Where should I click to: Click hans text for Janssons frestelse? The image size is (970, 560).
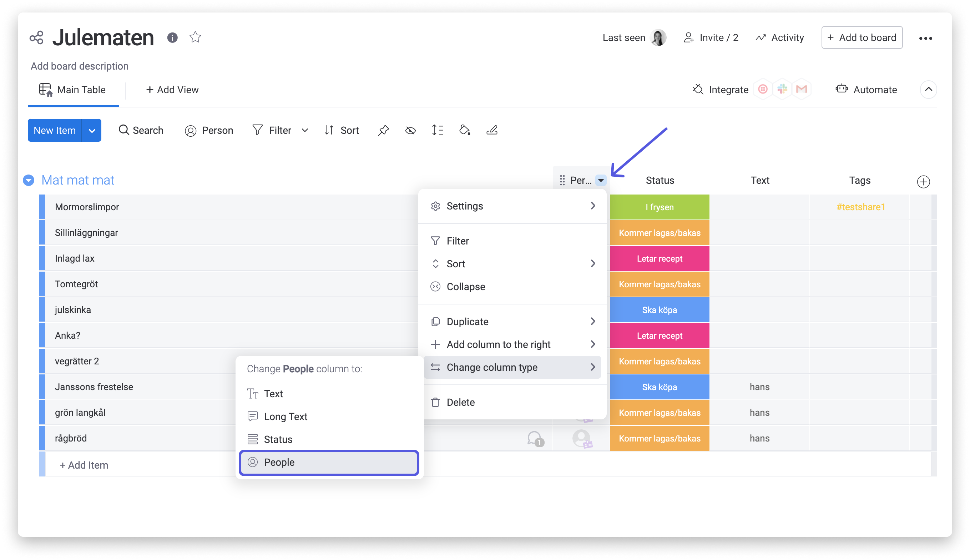coord(759,387)
